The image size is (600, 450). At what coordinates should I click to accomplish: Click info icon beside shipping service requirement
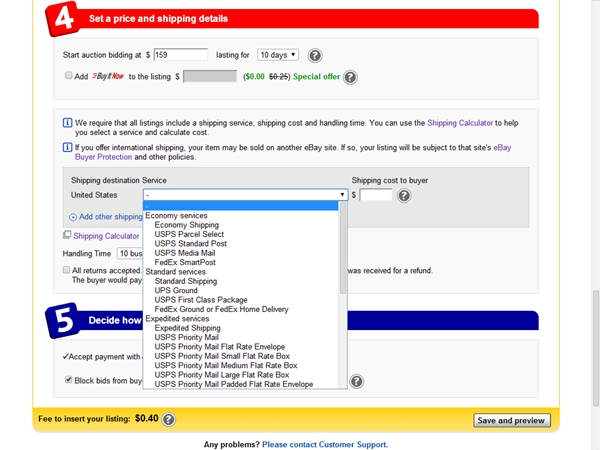pos(67,123)
